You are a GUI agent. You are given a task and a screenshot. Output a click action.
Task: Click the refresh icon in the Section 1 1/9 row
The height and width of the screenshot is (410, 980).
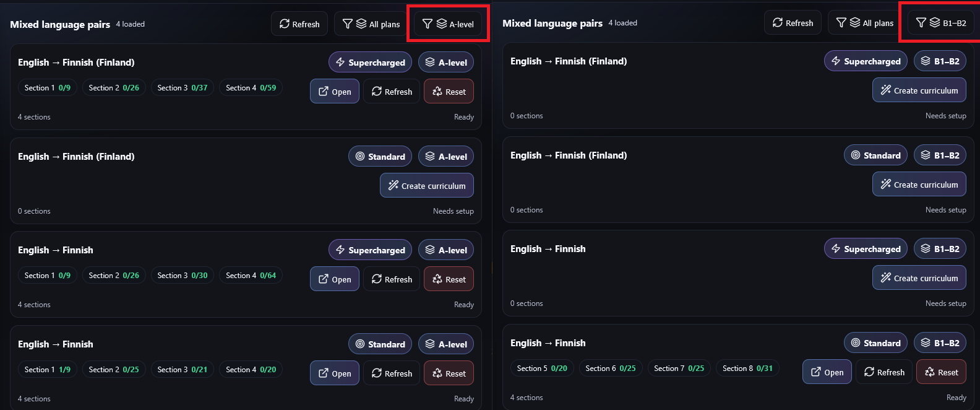(377, 373)
